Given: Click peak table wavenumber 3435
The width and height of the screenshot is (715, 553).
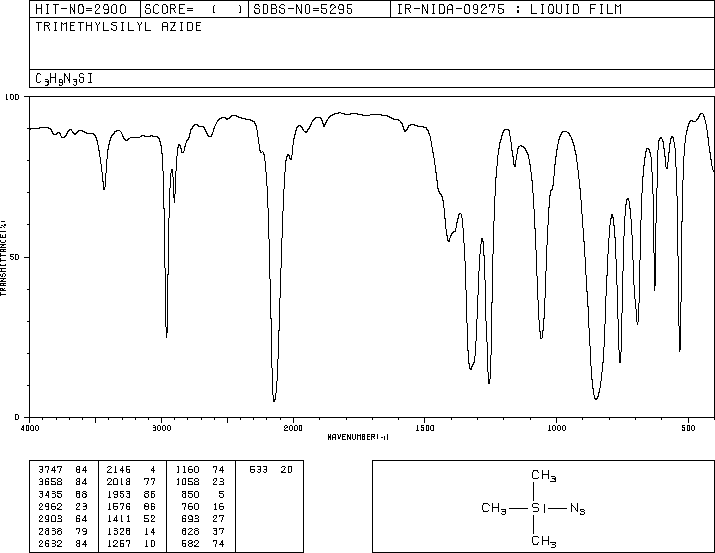Looking at the screenshot, I should 50,494.
